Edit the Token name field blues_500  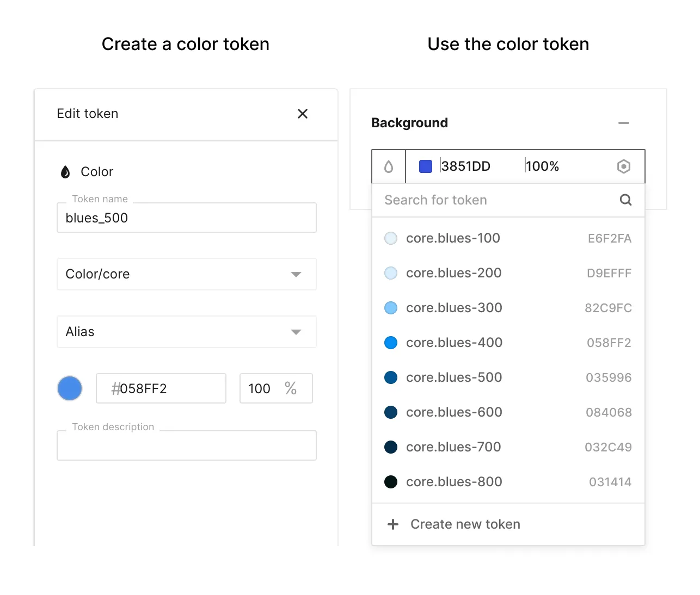coord(187,218)
